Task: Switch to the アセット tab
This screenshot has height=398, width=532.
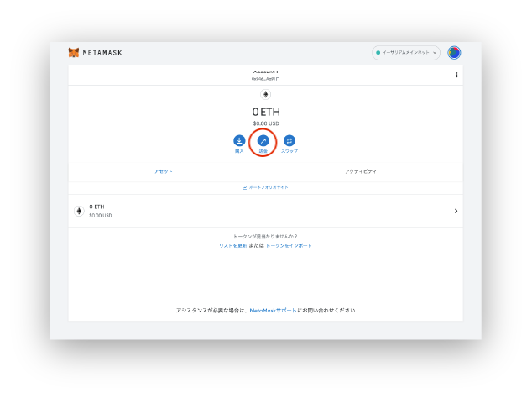Action: click(x=164, y=171)
